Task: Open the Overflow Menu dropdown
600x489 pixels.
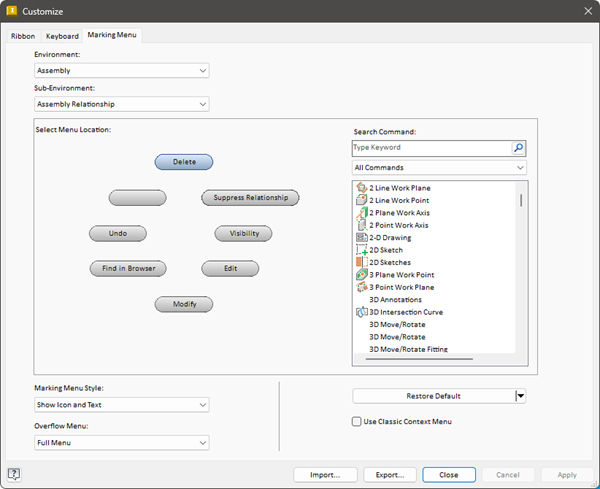Action: [122, 442]
